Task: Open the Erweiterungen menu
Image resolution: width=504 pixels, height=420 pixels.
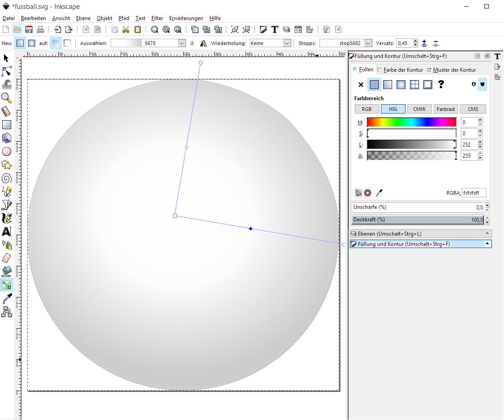Action: click(x=186, y=18)
